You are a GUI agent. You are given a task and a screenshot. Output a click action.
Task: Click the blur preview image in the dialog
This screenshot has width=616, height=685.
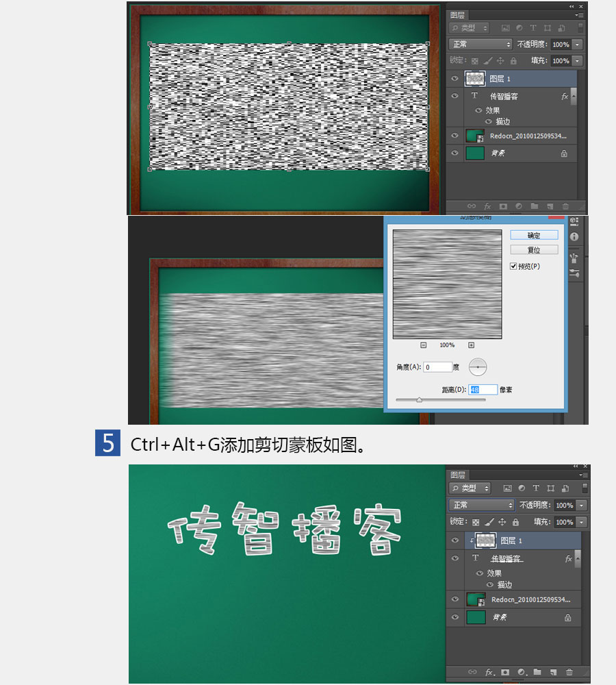(x=448, y=284)
